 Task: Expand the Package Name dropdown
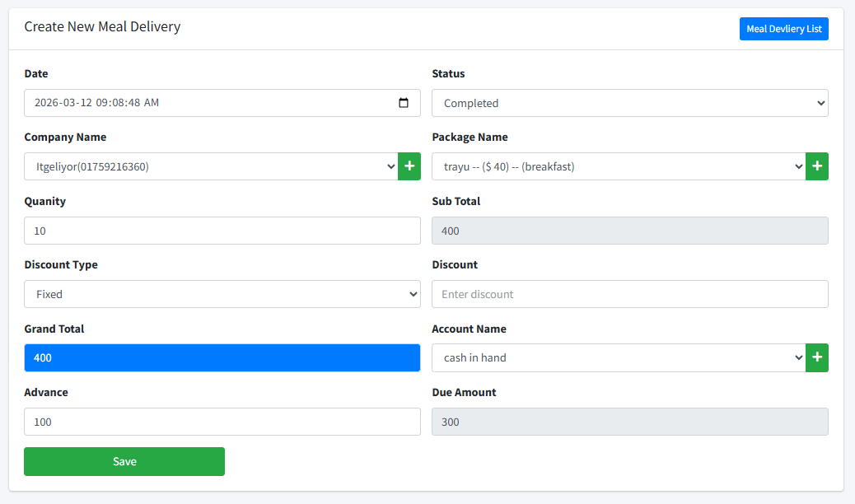[619, 166]
